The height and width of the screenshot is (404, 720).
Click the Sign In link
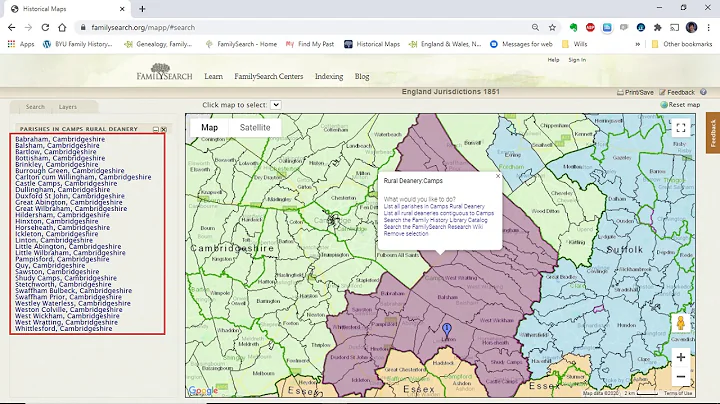pyautogui.click(x=577, y=60)
